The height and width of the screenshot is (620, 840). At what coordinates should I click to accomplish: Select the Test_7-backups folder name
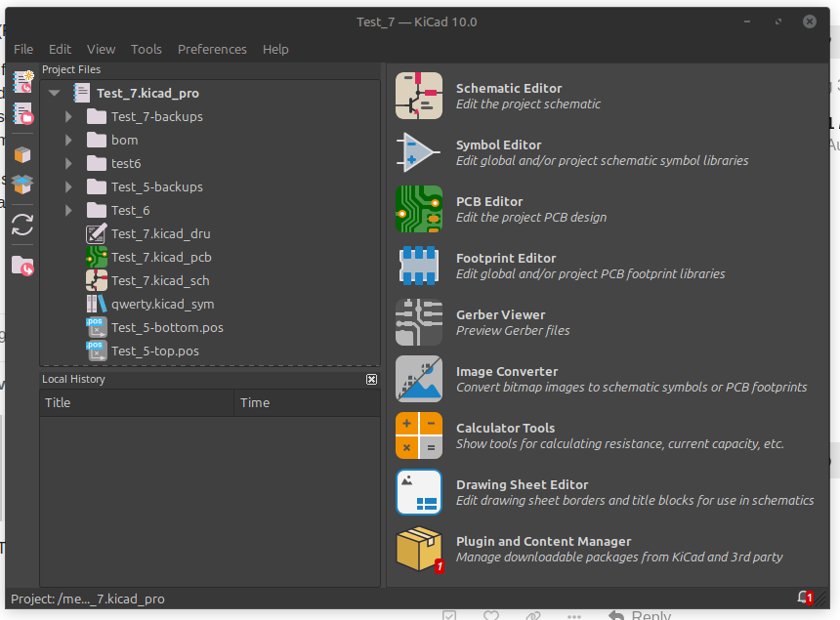[157, 117]
